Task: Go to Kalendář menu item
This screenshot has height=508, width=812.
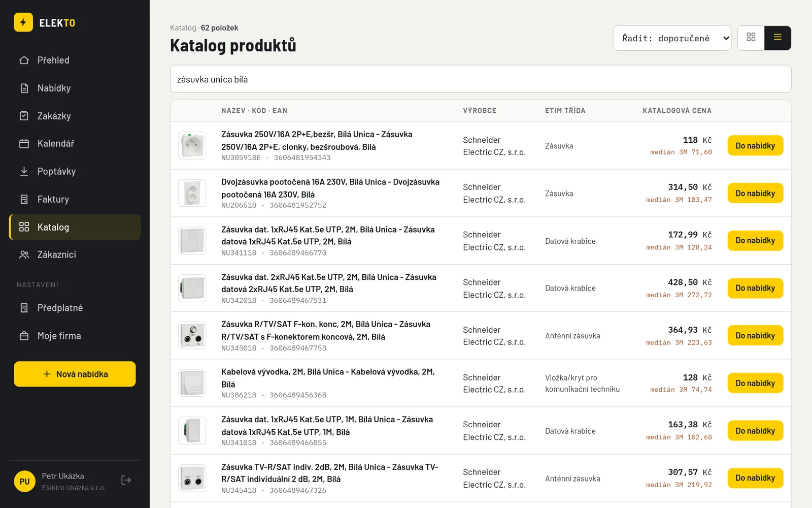Action: tap(75, 143)
